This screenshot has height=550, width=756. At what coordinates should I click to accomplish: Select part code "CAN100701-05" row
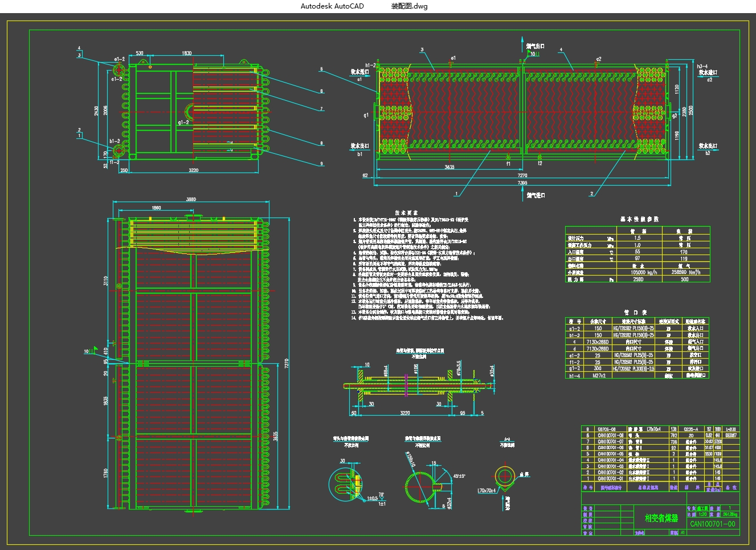click(610, 454)
